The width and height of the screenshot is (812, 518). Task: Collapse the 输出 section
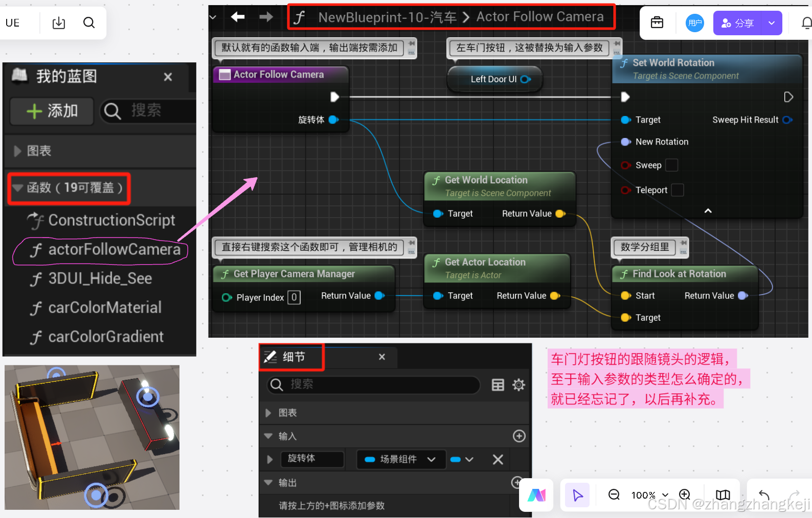[268, 482]
